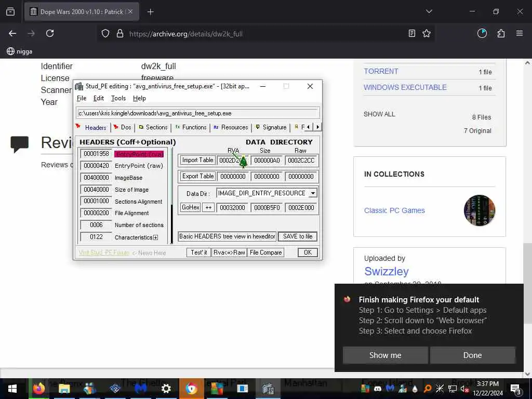Show site security lock info
This screenshot has width=532, height=399.
(120, 34)
